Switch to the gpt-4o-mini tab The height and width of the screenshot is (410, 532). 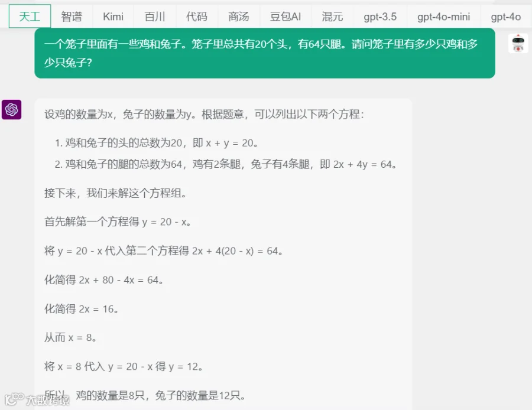click(443, 17)
